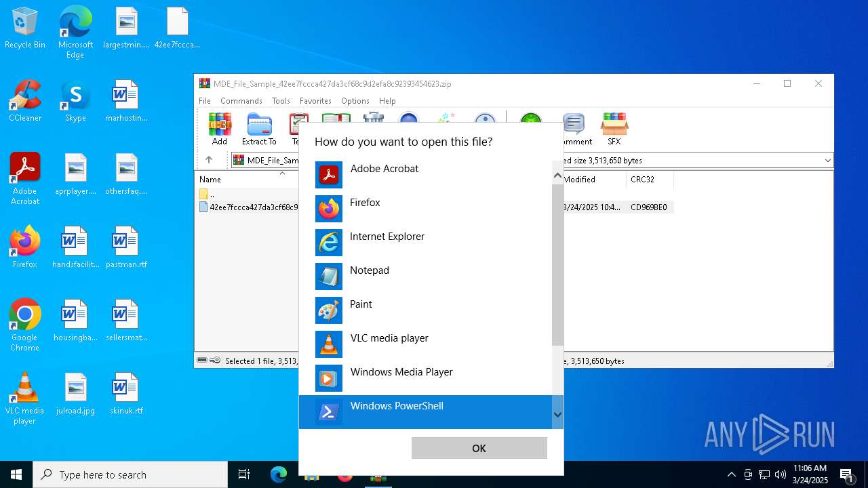868x488 pixels.
Task: Open WinRAR File menu
Action: pyautogui.click(x=204, y=101)
